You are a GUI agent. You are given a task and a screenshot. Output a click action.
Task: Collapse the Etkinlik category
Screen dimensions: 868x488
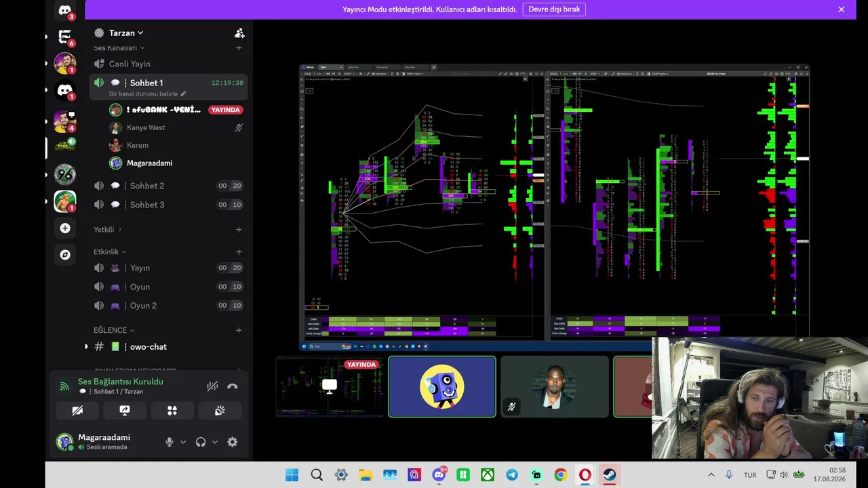pos(110,252)
